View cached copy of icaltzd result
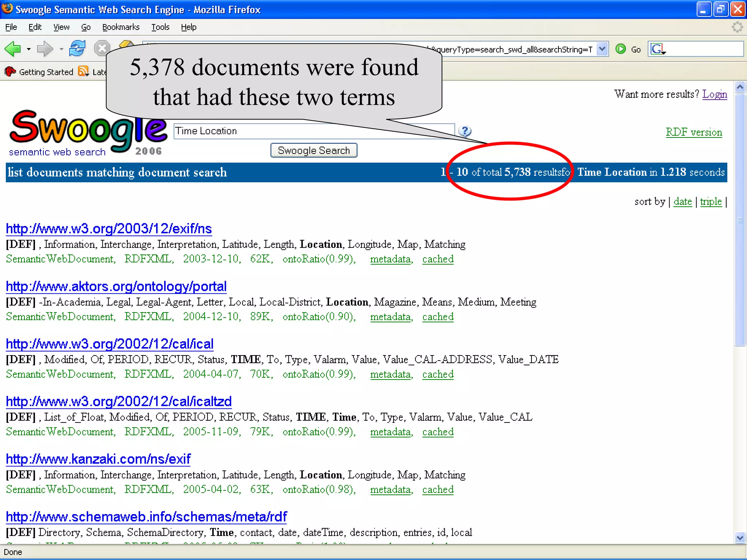 438,432
